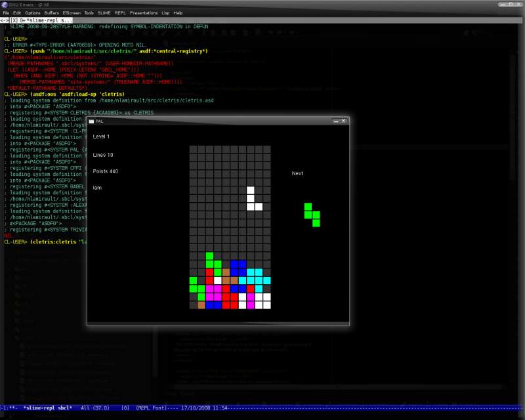Click the 17/10/2008 11:54 date in the mode line
The width and height of the screenshot is (525, 420).
[205, 408]
